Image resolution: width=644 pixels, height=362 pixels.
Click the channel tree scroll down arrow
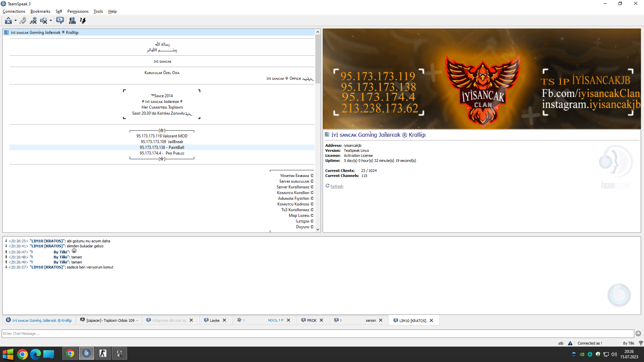point(318,230)
